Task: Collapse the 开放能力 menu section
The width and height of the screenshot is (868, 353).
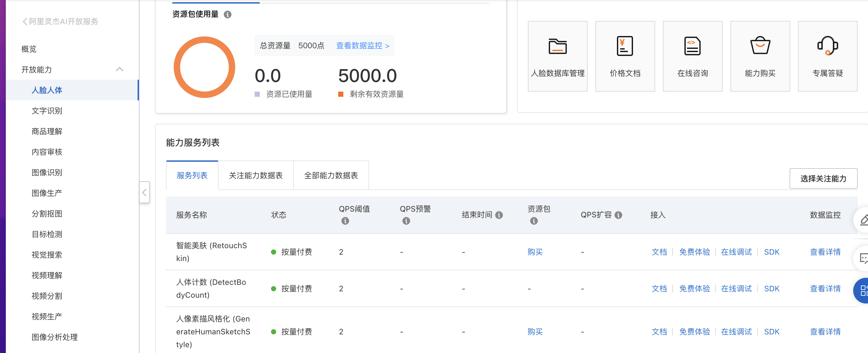Action: pyautogui.click(x=119, y=69)
